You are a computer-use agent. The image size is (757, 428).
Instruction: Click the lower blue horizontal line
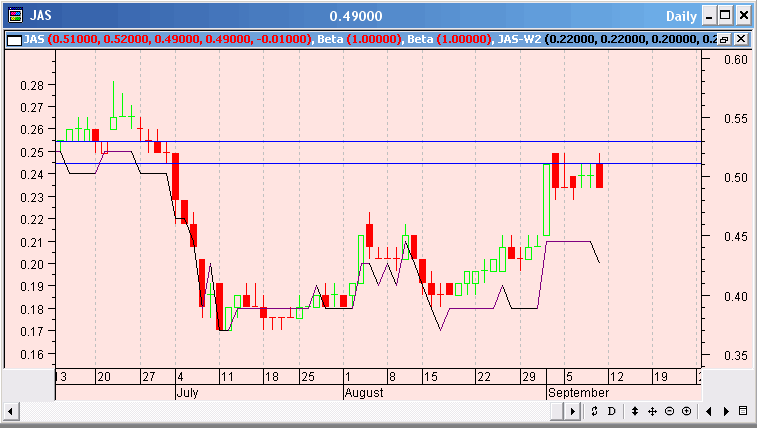[x=378, y=164]
